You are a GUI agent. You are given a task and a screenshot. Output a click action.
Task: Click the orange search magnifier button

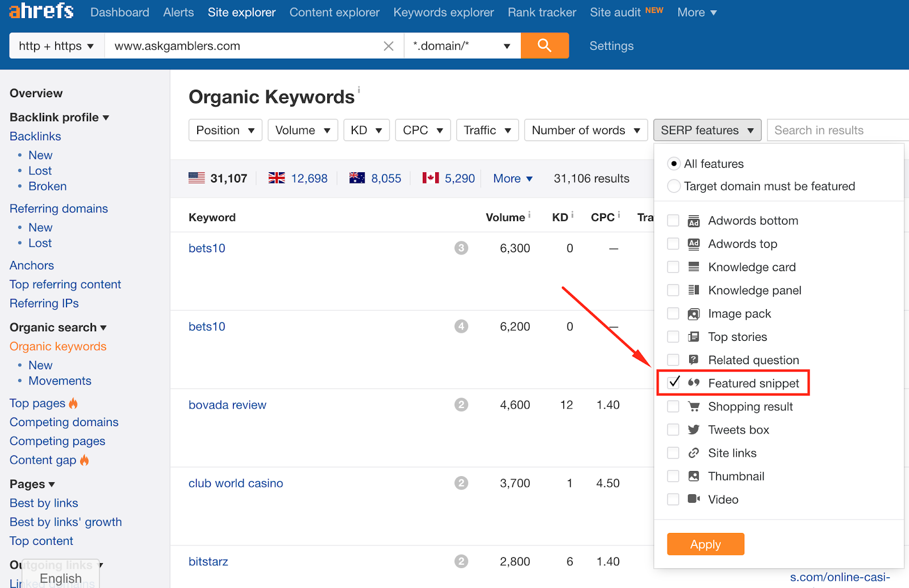(x=544, y=45)
